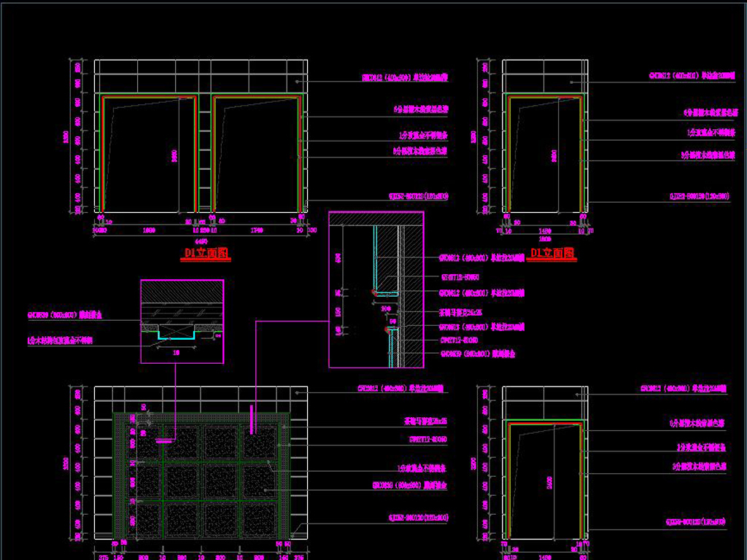Select the tall magenta wall-section detail box
747x560 pixels.
point(376,289)
